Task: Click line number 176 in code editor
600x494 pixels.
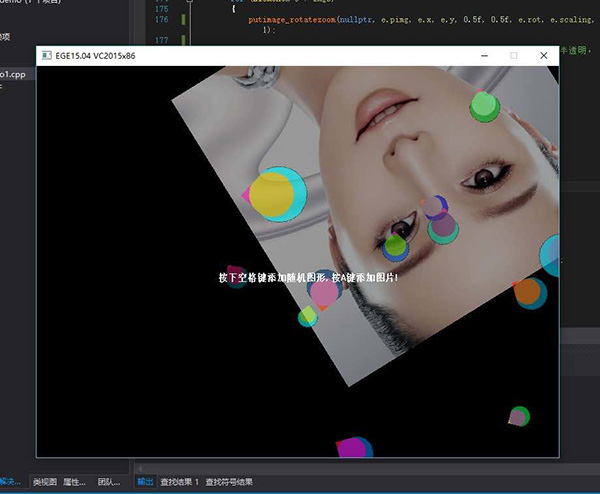Action: [x=161, y=19]
